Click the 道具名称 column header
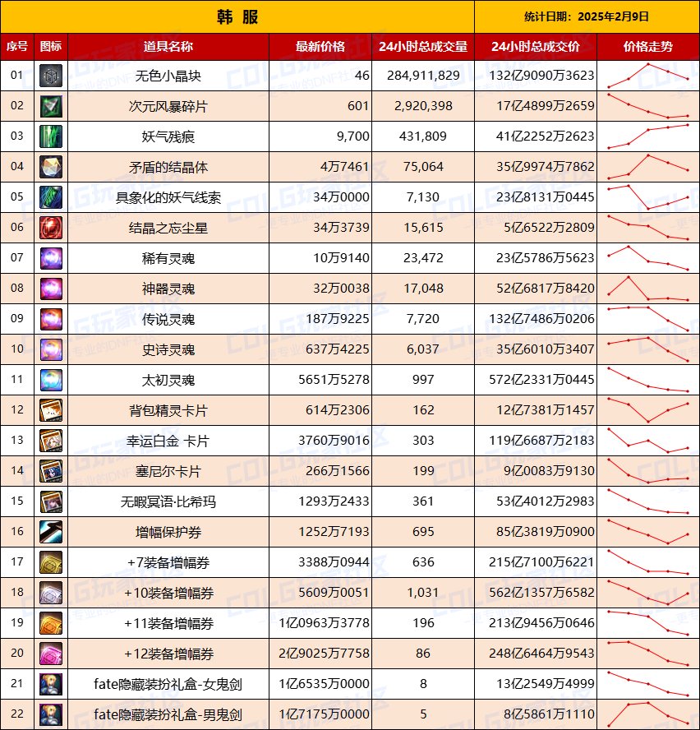The height and width of the screenshot is (730, 700). coord(168,47)
